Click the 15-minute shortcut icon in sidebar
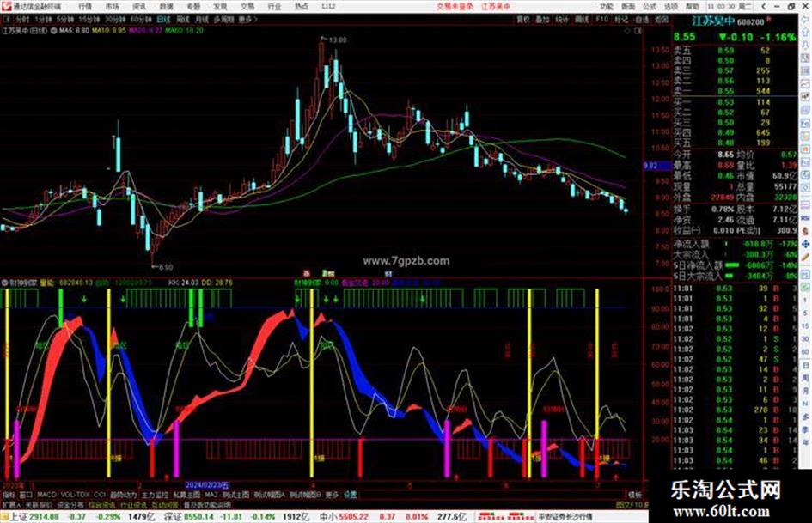This screenshot has width=812, height=523. [x=805, y=325]
